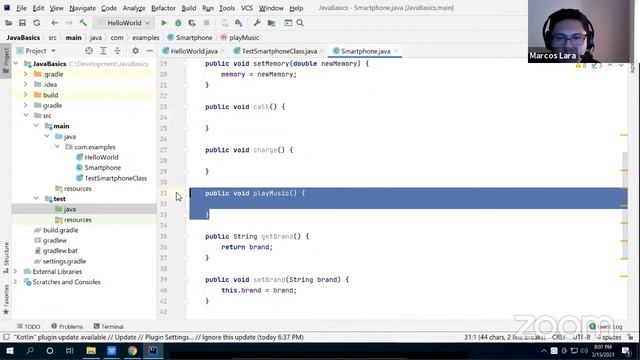Open Chrome from the taskbar
Screen dimensions: 640x360
[x=132, y=351]
